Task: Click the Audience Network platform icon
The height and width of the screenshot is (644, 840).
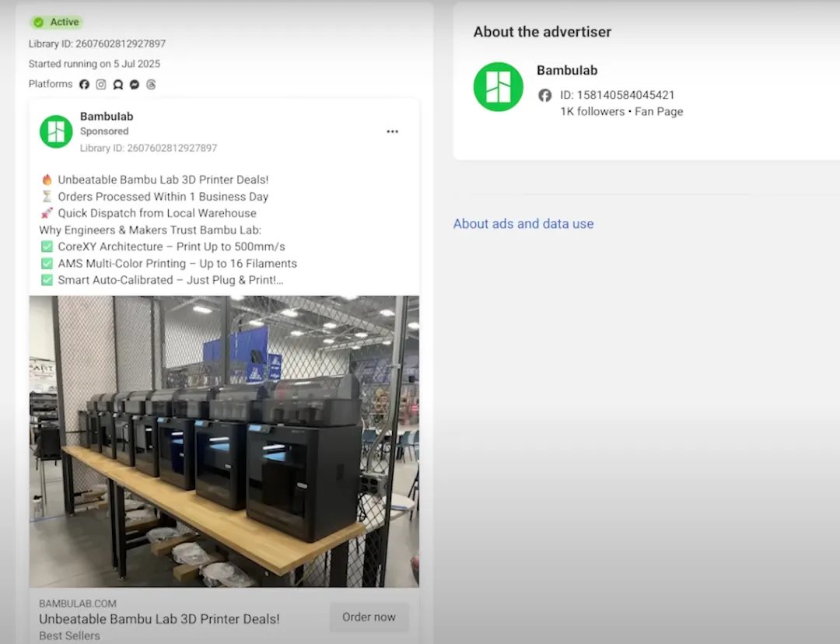Action: click(x=118, y=84)
